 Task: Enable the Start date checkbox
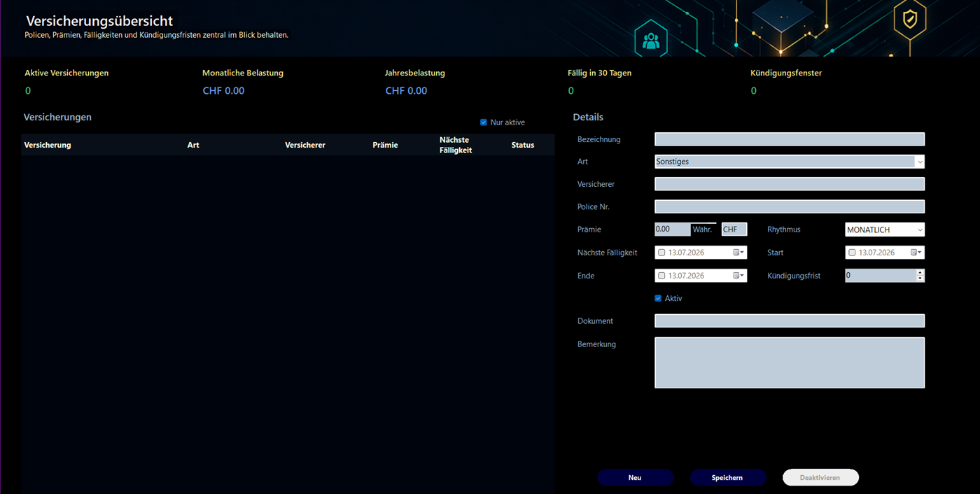(x=852, y=253)
